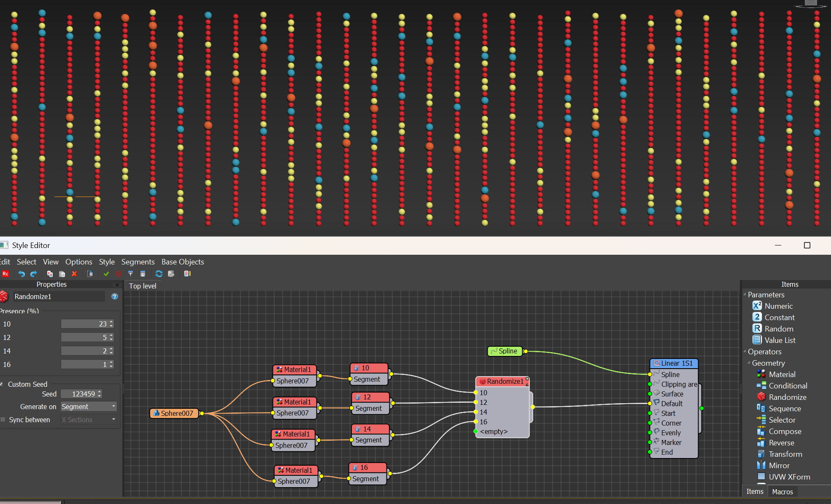Open the Generate on Segment dropdown
Image resolution: width=831 pixels, height=504 pixels.
point(88,407)
